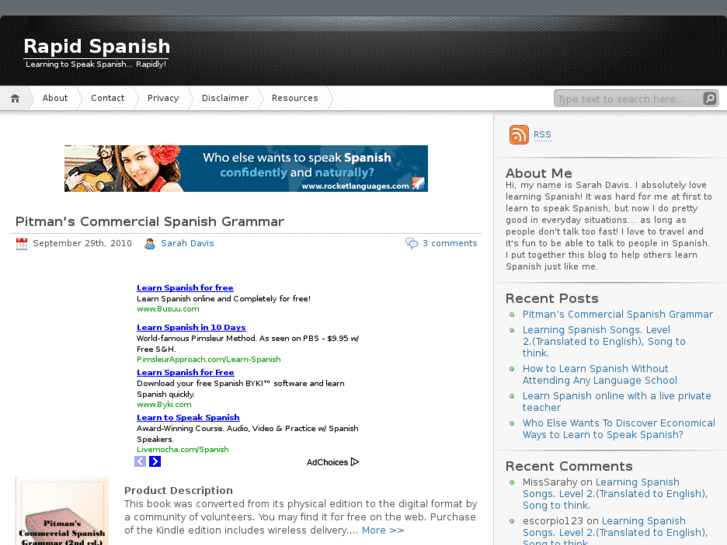Click the AdChoices triangle icon
This screenshot has width=727, height=545.
(x=355, y=462)
